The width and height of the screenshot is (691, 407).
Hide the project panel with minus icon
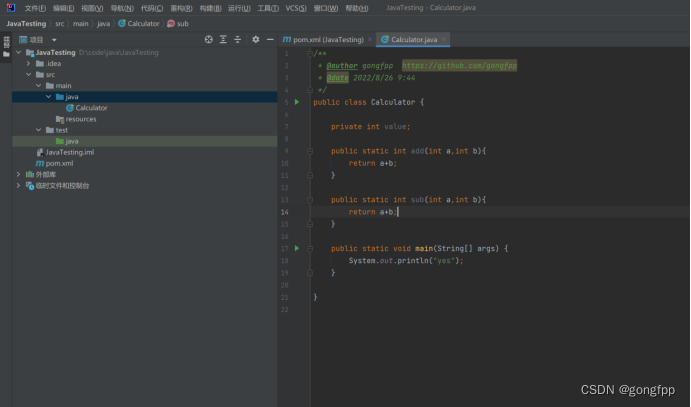click(270, 40)
